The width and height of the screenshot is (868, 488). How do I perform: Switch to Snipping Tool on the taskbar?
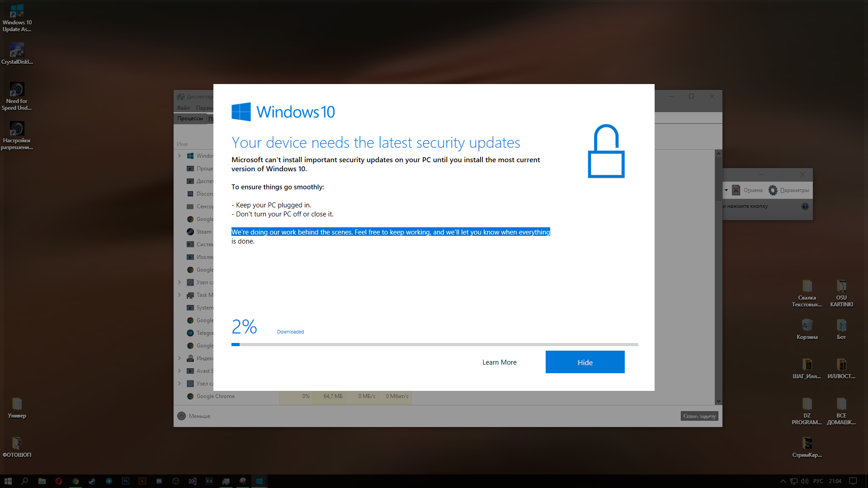pos(243,481)
